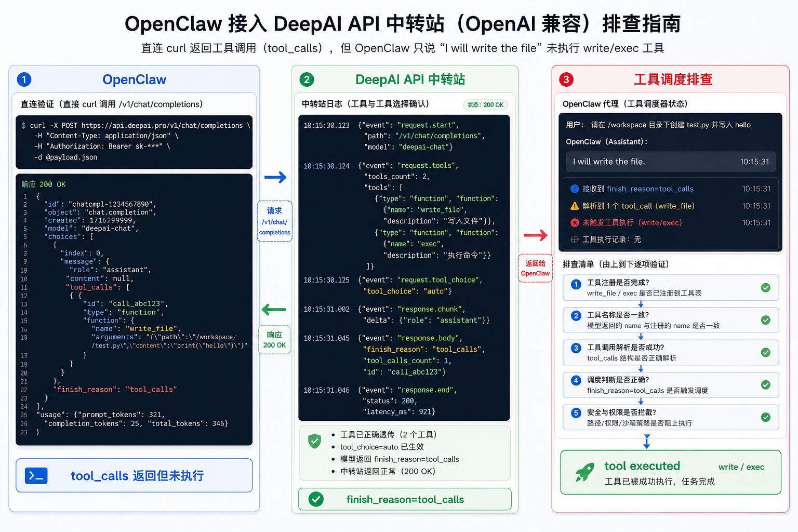Click the I will write the file. assistant message
Screen dimensions: 798x532
(x=671, y=162)
